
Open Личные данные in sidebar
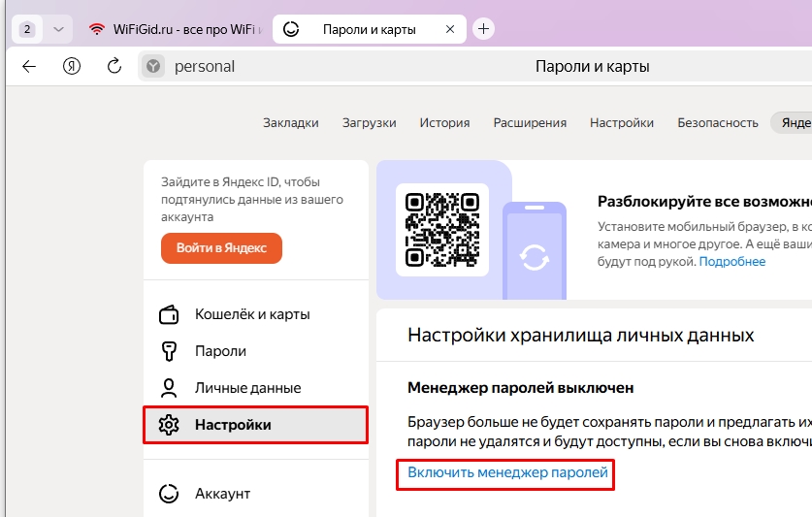(247, 388)
